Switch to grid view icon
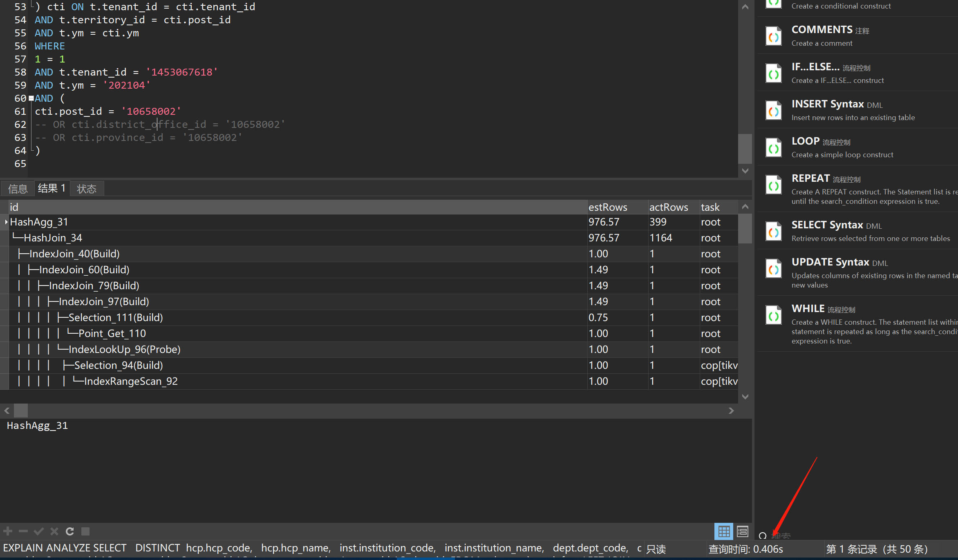Screen dimensions: 958x560 tap(724, 531)
